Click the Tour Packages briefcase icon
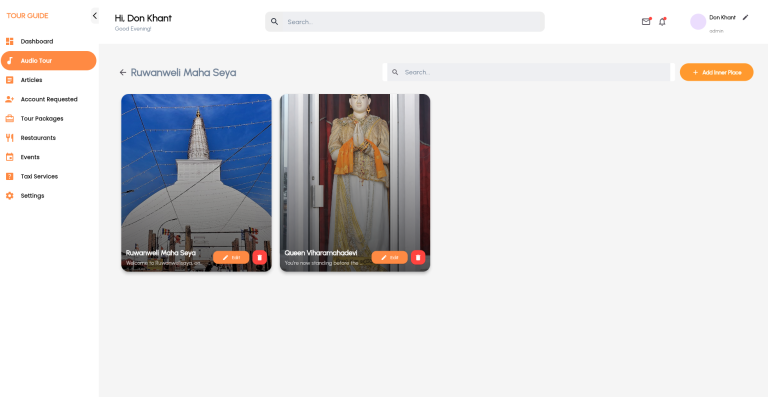 9,118
